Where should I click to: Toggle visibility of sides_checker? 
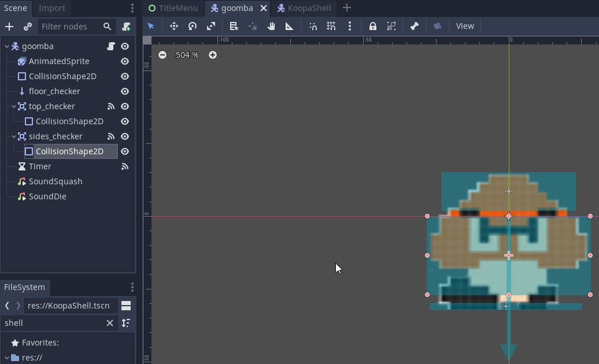(124, 136)
